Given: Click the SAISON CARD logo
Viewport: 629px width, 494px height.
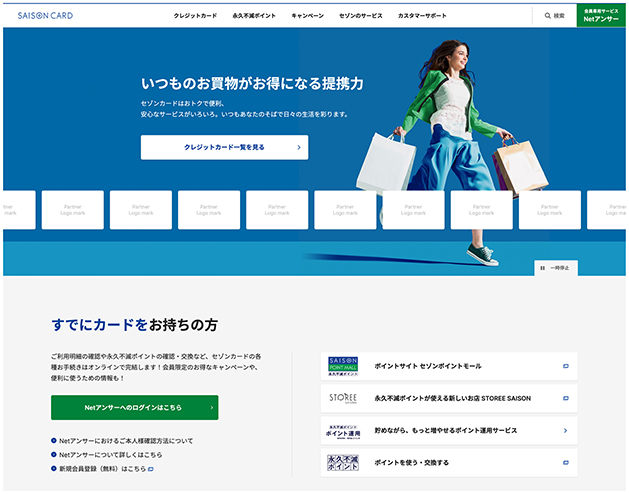Looking at the screenshot, I should [45, 16].
